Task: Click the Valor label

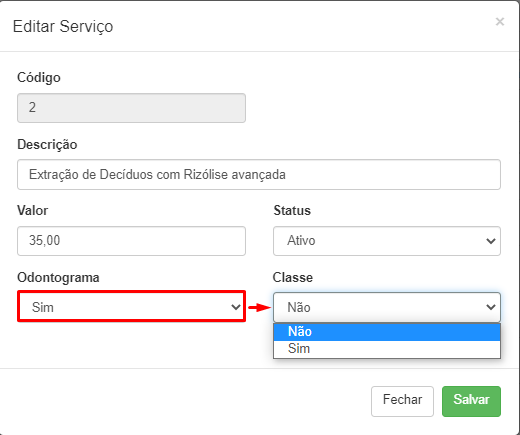Action: (x=32, y=211)
